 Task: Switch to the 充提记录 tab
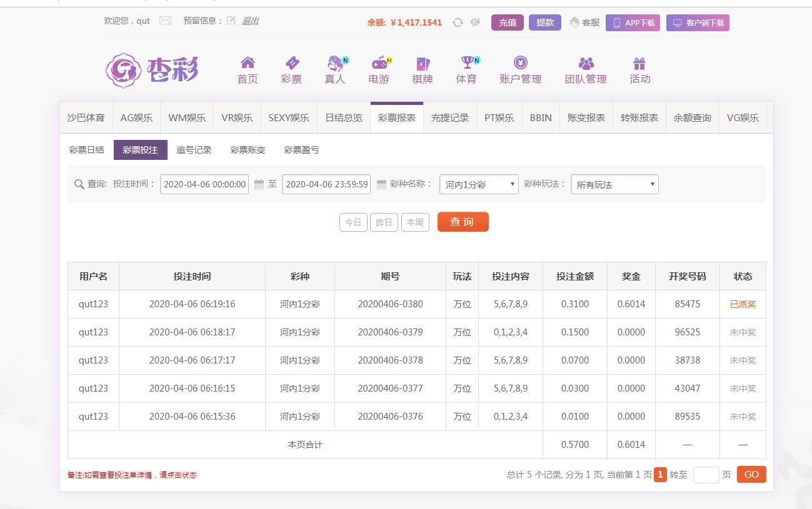point(449,117)
